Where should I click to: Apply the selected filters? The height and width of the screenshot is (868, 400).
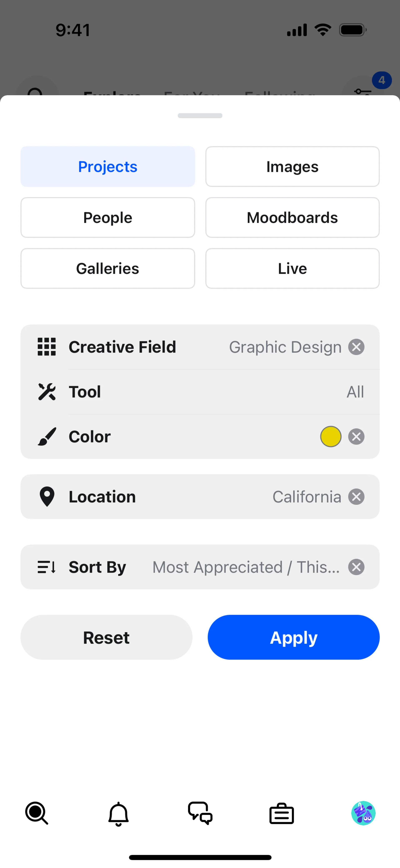294,637
